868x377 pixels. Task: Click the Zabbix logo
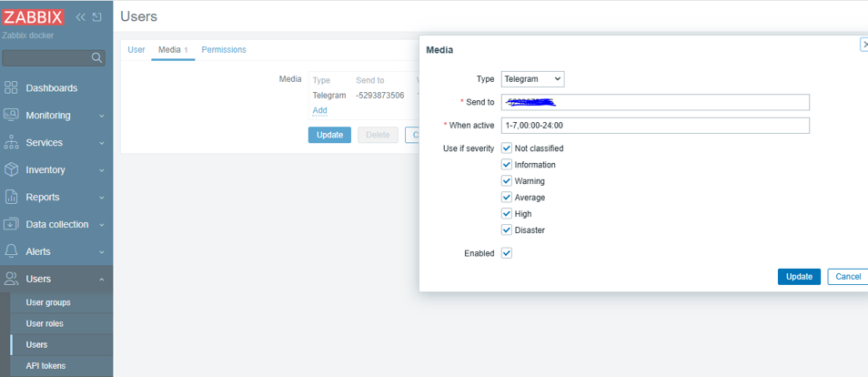(x=34, y=16)
